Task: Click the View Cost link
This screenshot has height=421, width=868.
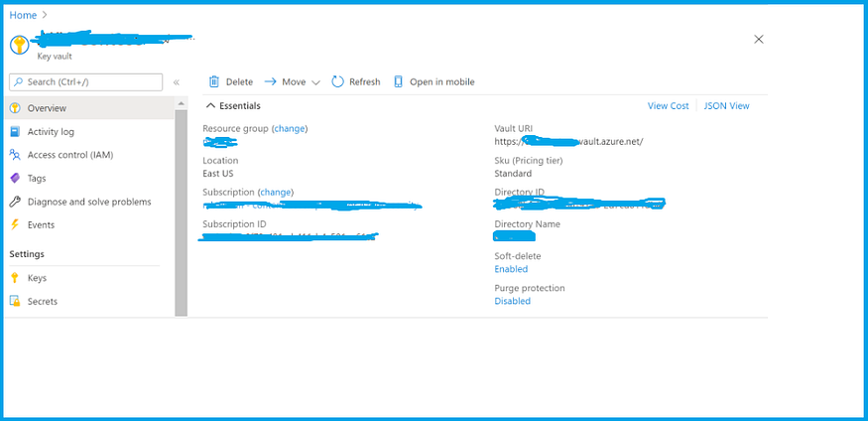Action: 669,106
